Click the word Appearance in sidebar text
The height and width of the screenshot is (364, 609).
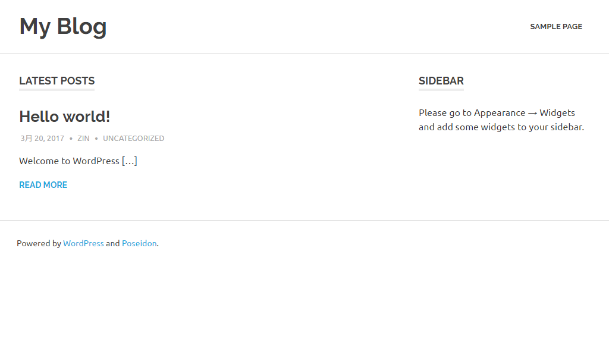point(500,113)
